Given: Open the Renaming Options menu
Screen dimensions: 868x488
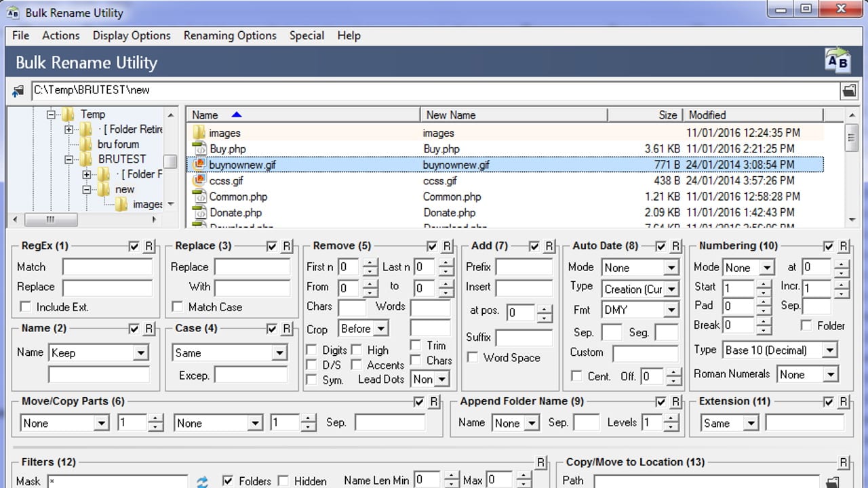Looking at the screenshot, I should (x=229, y=35).
